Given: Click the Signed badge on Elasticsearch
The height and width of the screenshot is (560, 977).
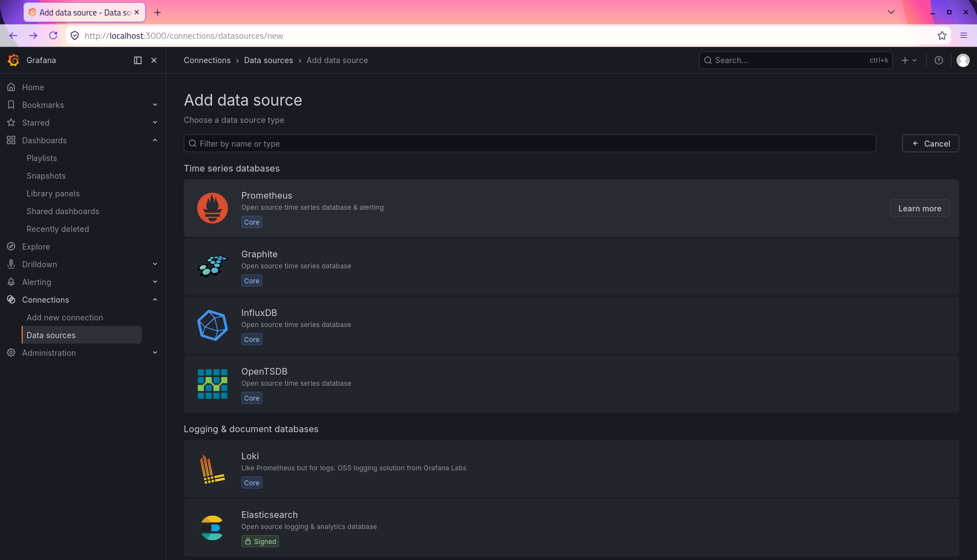Looking at the screenshot, I should point(260,541).
